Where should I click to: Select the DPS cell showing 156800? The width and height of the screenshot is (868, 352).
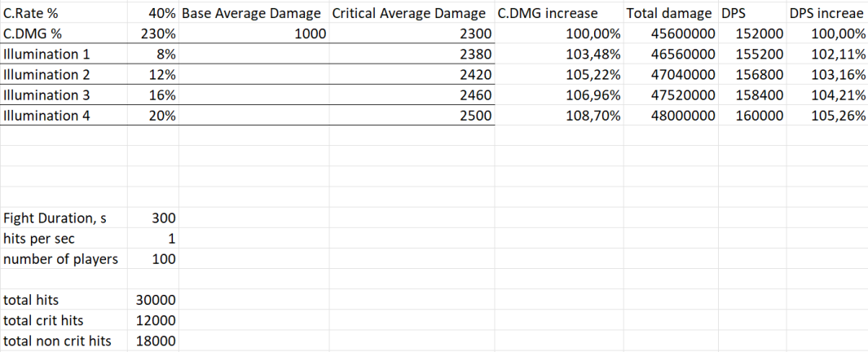pos(759,74)
